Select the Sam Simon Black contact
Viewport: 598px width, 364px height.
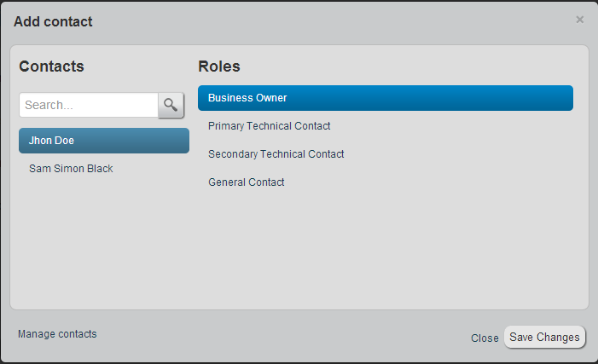pyautogui.click(x=71, y=169)
